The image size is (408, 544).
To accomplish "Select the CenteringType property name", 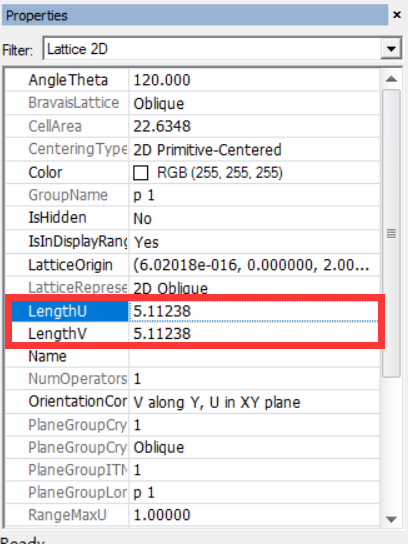I will click(x=78, y=150).
